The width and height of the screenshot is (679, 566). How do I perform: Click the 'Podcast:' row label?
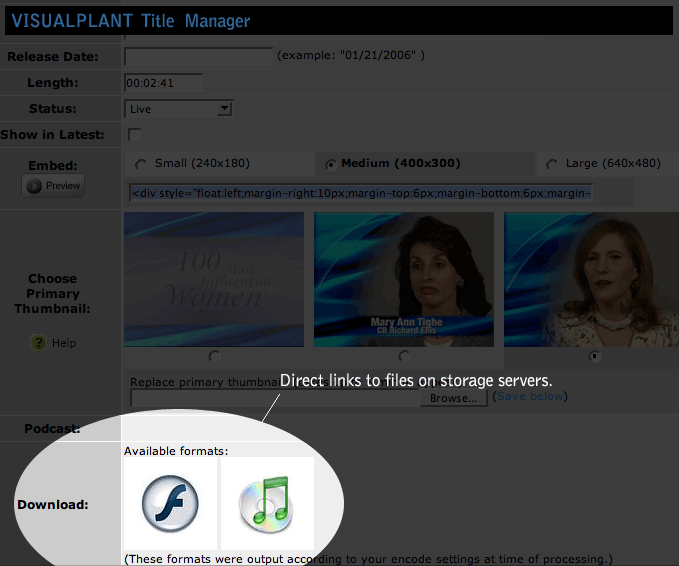pos(52,429)
